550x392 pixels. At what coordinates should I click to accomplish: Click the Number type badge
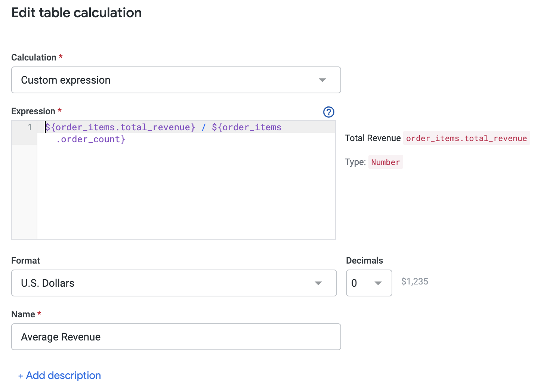click(x=386, y=162)
